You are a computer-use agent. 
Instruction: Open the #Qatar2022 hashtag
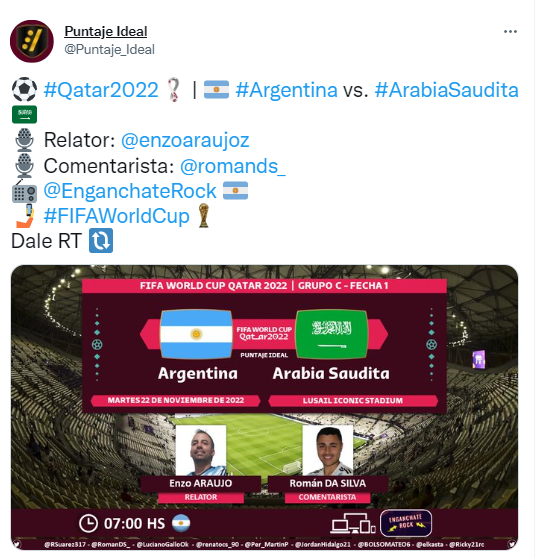click(x=101, y=90)
